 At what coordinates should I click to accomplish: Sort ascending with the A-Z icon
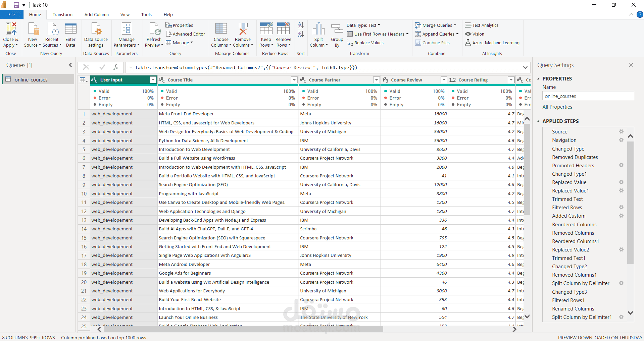[x=301, y=25]
